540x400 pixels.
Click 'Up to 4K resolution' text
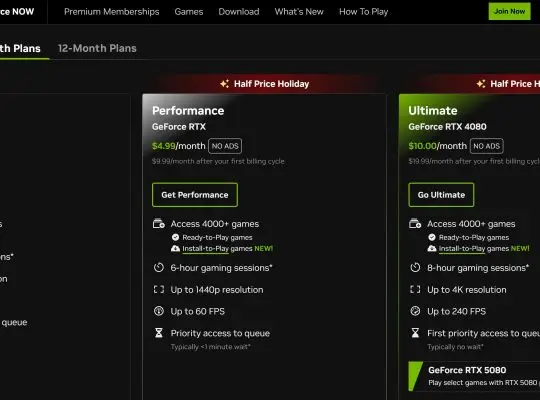pos(467,290)
